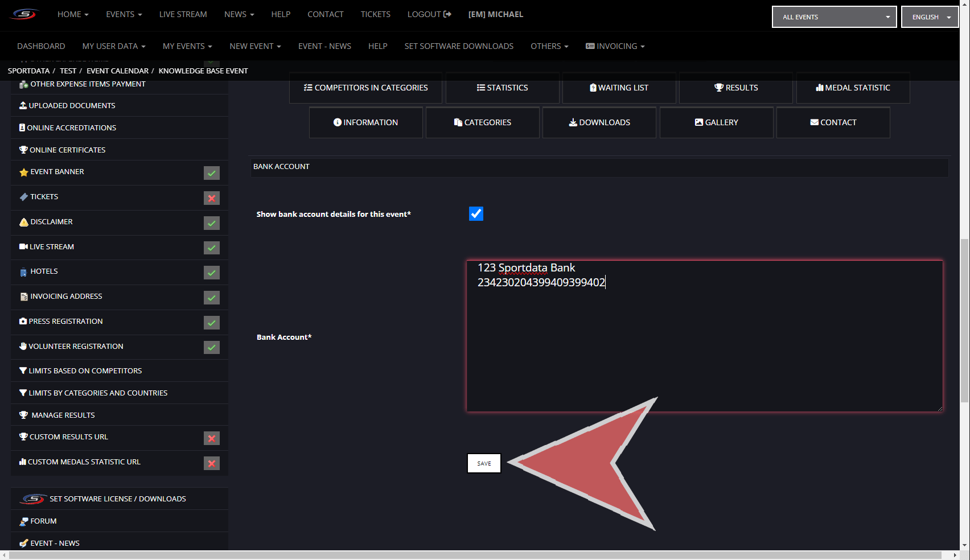This screenshot has width=970, height=560.
Task: Open the Medal Statistic tab
Action: tap(852, 88)
